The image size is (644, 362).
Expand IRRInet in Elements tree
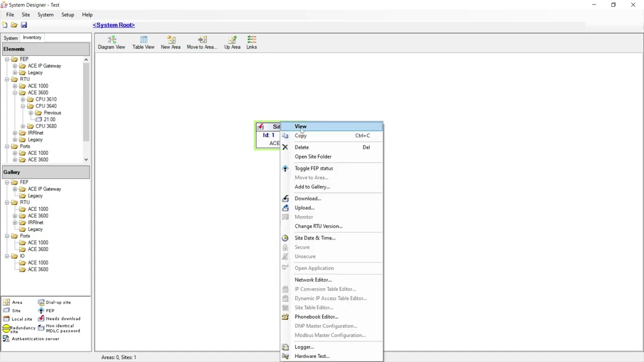point(15,133)
